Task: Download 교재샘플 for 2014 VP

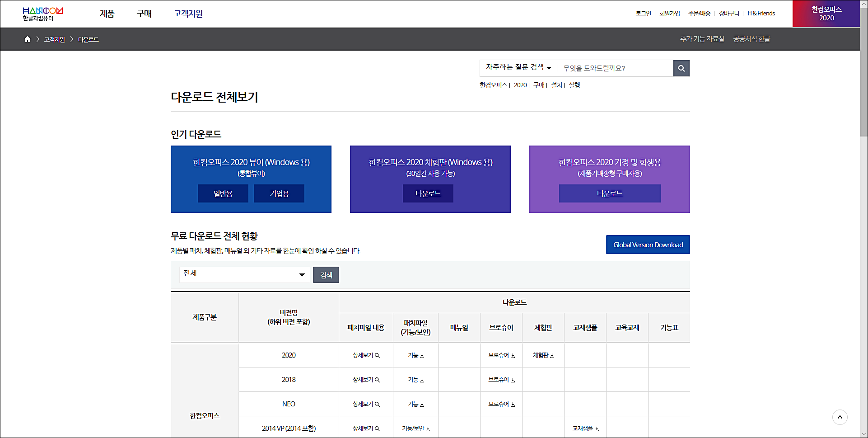Action: [585, 429]
